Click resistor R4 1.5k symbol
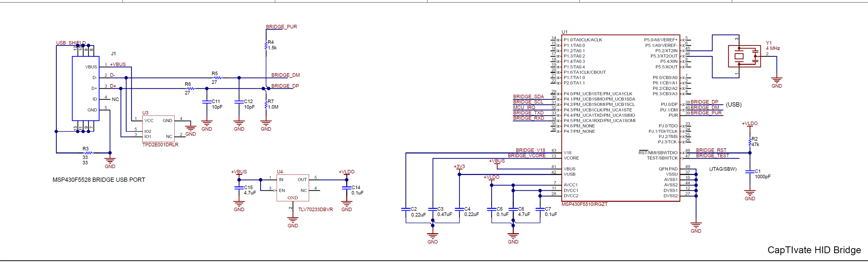 (266, 46)
